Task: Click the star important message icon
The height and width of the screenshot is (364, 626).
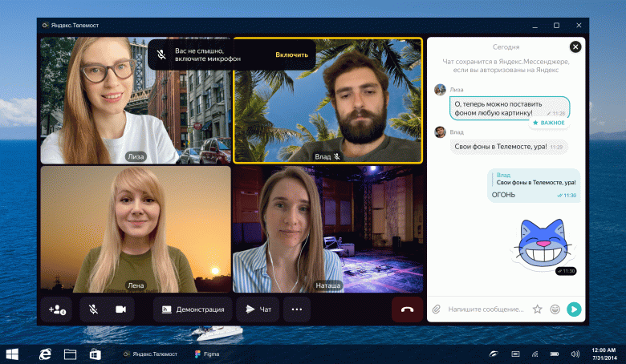Action: (538, 309)
